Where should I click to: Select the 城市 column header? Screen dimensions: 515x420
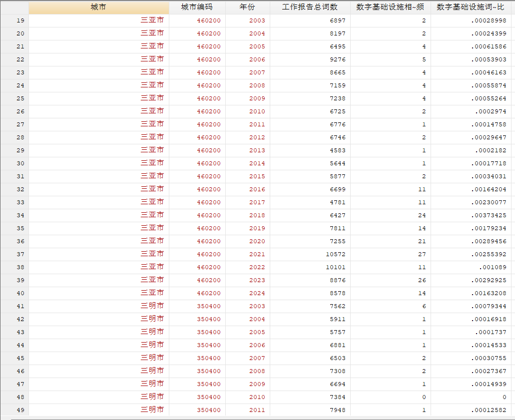click(x=98, y=7)
